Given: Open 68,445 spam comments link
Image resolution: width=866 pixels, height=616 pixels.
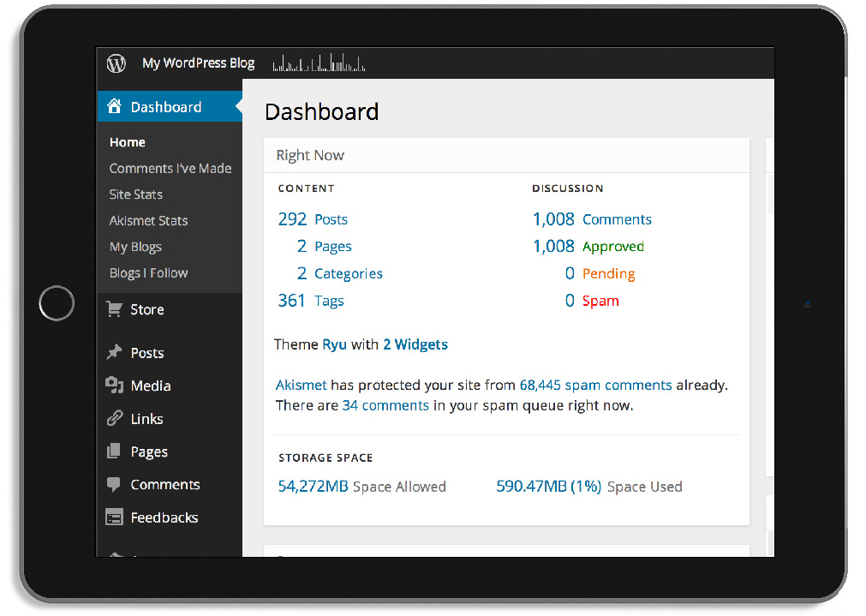Looking at the screenshot, I should (595, 385).
